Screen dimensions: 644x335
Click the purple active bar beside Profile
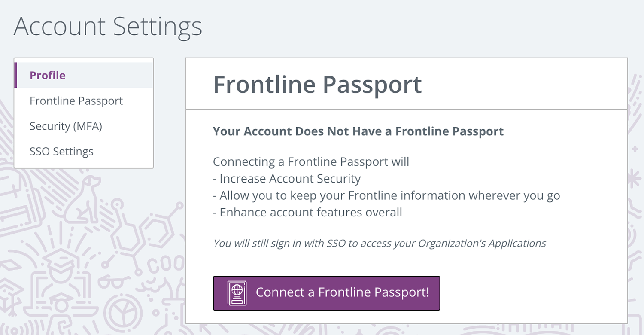point(15,75)
